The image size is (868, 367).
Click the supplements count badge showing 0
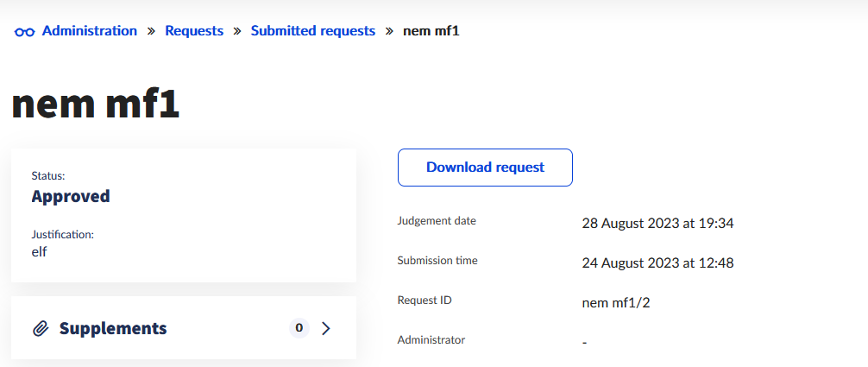point(299,328)
